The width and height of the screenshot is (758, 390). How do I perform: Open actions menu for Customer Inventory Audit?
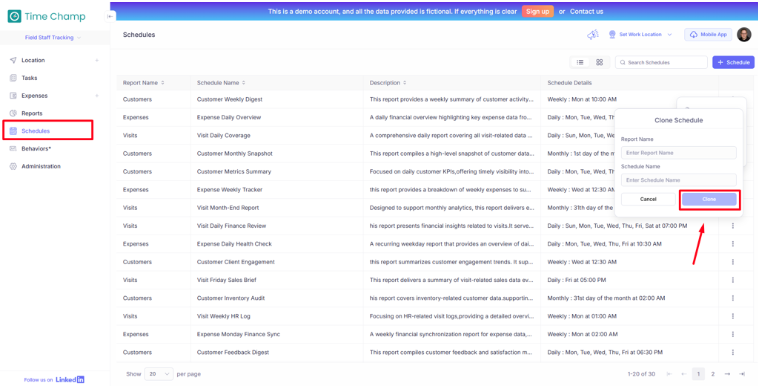733,298
